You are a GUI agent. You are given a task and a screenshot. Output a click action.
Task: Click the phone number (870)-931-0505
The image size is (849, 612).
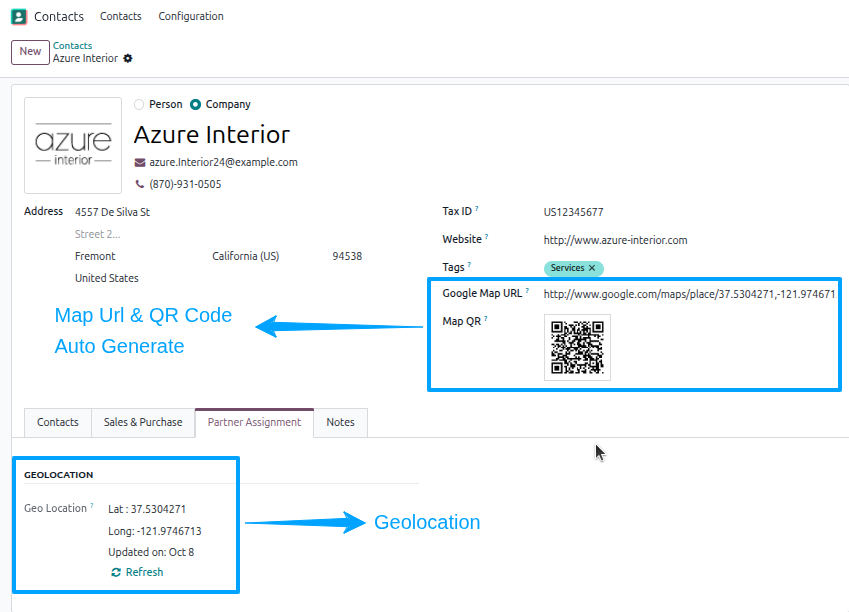coord(185,184)
